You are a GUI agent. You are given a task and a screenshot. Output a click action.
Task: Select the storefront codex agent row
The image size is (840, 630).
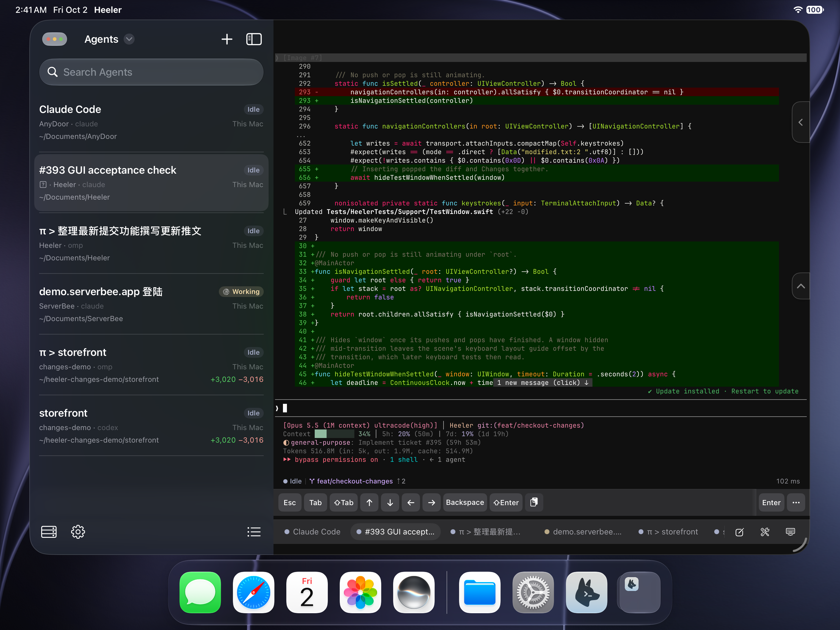click(151, 426)
